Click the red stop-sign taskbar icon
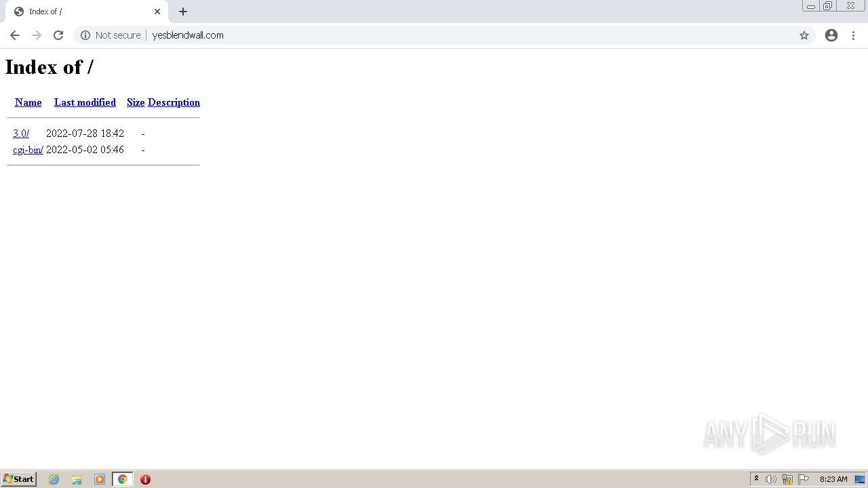 (145, 479)
